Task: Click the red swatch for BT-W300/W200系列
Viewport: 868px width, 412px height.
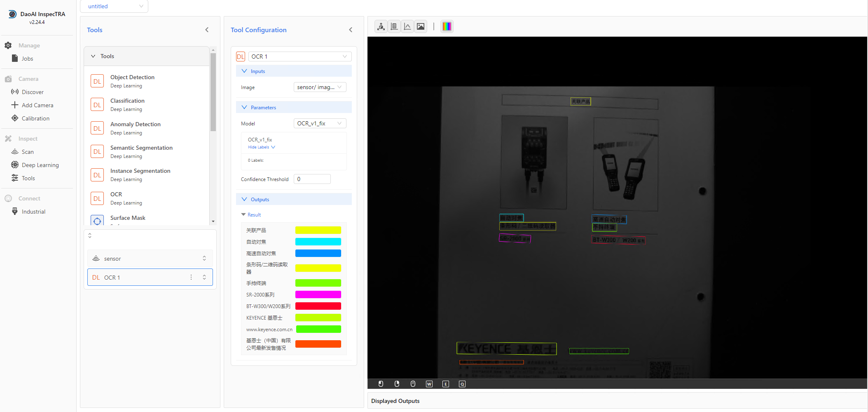Action: pos(318,306)
